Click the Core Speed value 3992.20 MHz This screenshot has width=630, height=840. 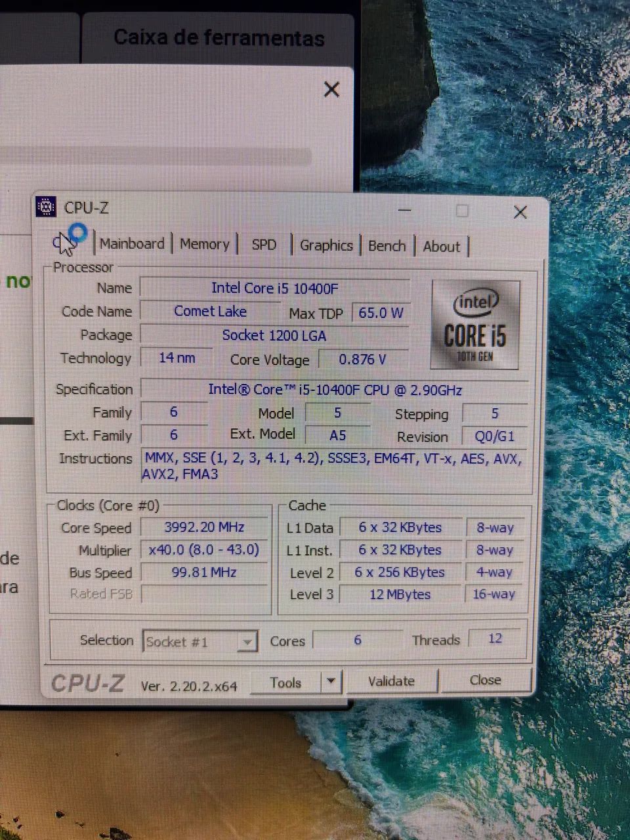[205, 527]
